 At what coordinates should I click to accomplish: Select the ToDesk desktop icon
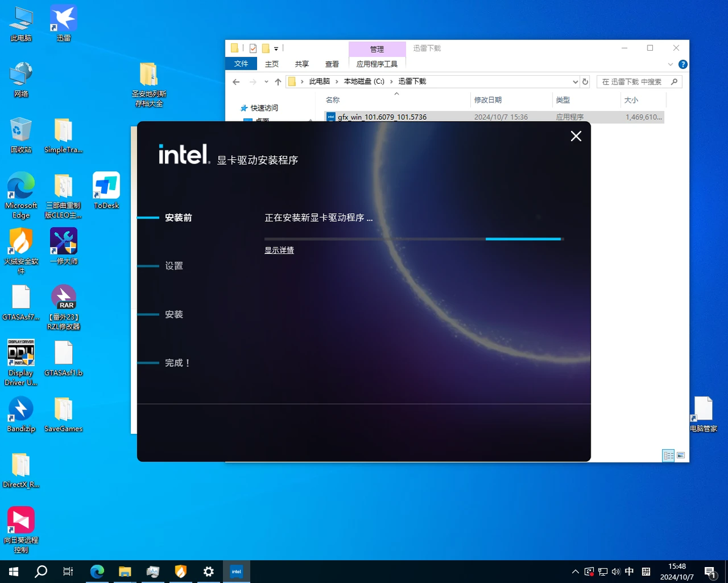coord(106,191)
